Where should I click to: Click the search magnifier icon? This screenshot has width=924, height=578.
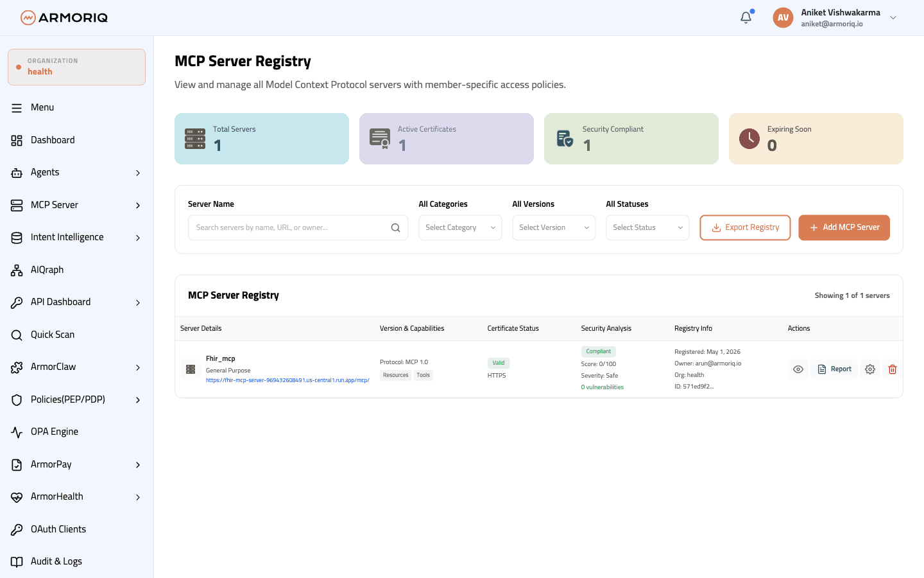tap(395, 228)
